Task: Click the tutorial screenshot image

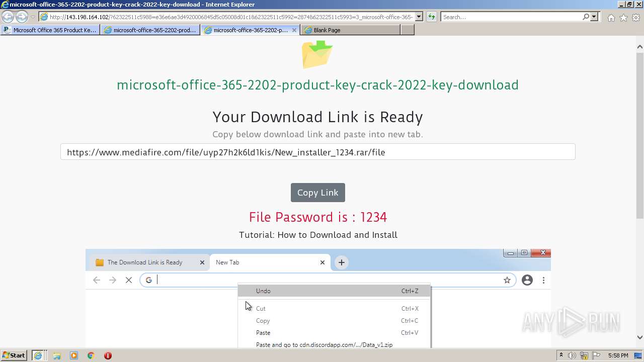Action: [x=318, y=298]
